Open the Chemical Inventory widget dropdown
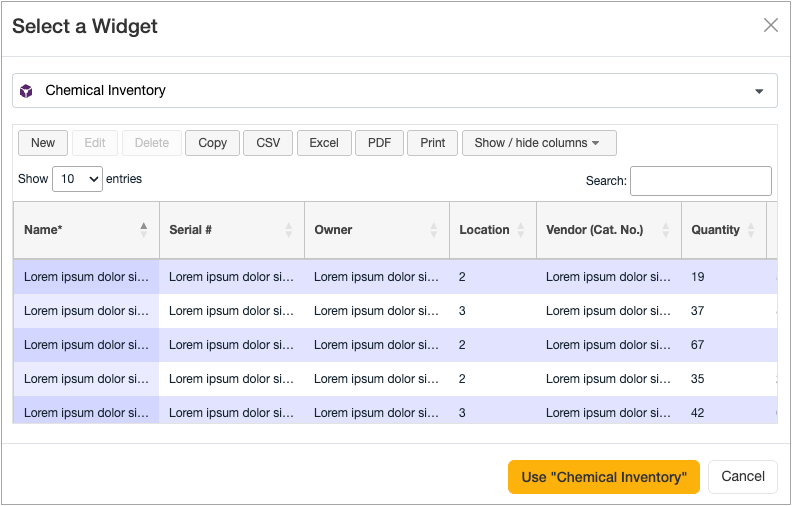 pyautogui.click(x=758, y=91)
